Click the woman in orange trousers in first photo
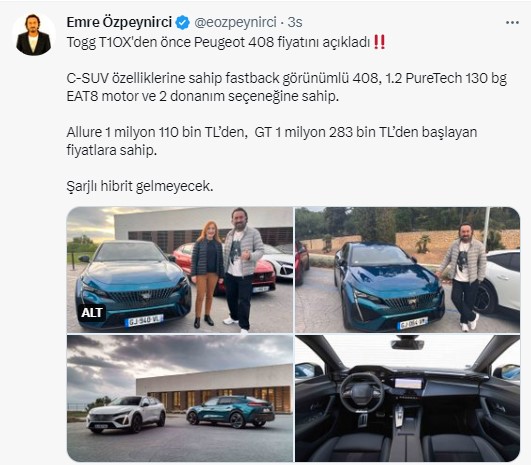The height and width of the screenshot is (465, 531). pos(207,274)
